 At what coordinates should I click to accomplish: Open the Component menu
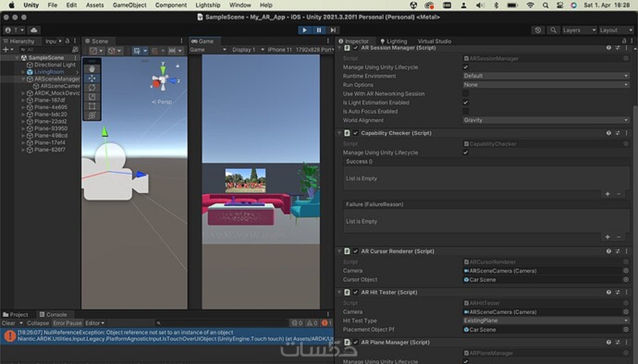click(x=171, y=5)
